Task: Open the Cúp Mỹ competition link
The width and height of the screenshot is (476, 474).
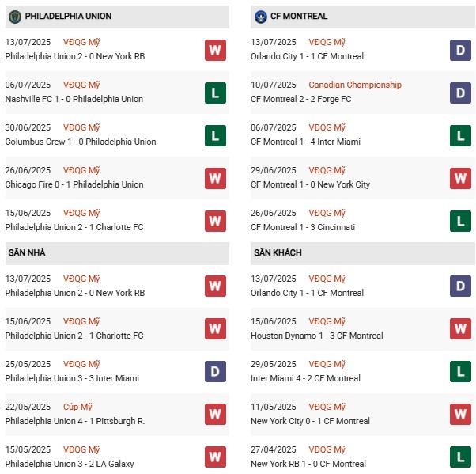Action: [79, 407]
